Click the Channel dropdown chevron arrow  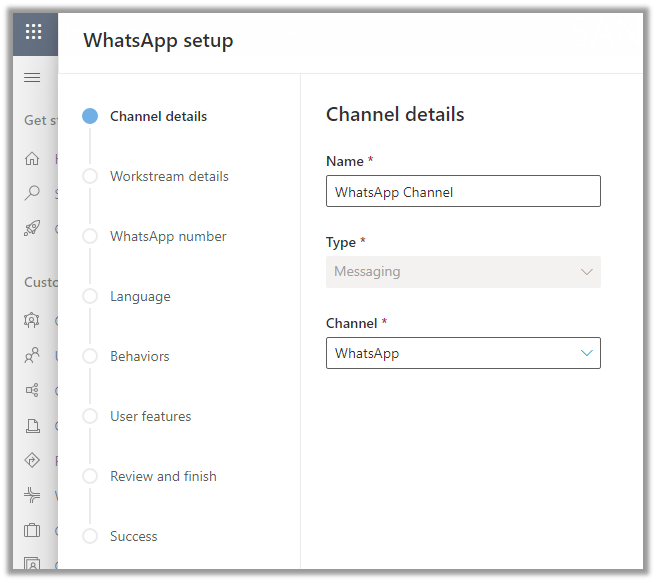click(x=586, y=353)
